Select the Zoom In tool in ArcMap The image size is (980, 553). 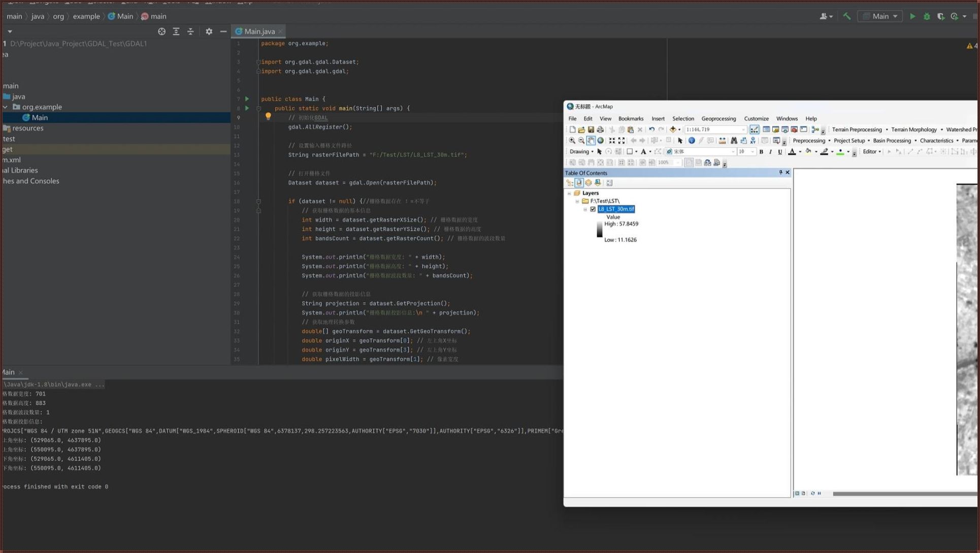click(x=571, y=140)
